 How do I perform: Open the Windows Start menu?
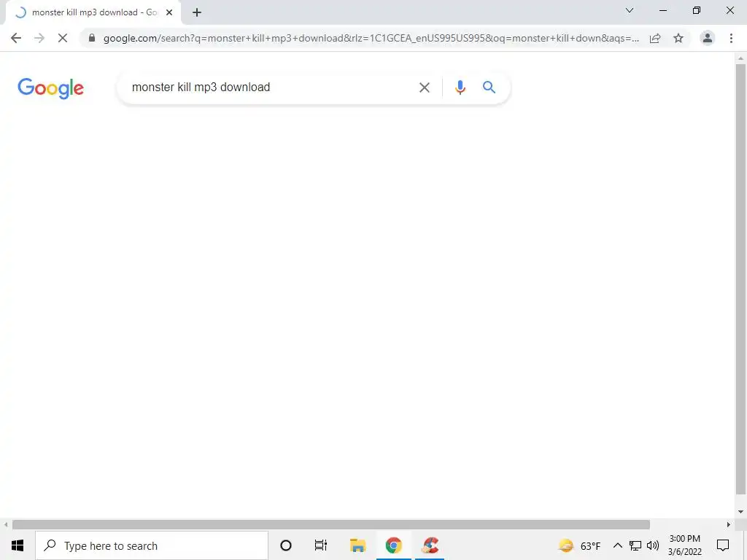[x=18, y=545]
